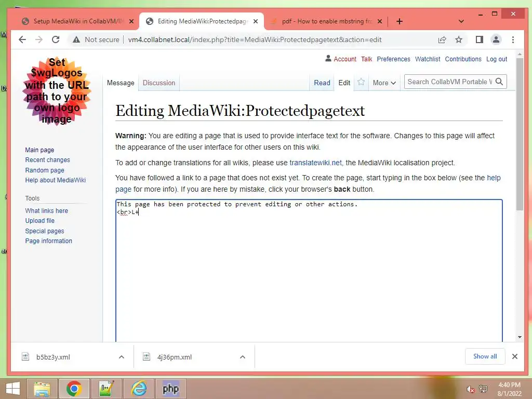Click the wiki logo placeholder image
This screenshot has height=399, width=532.
(57, 90)
